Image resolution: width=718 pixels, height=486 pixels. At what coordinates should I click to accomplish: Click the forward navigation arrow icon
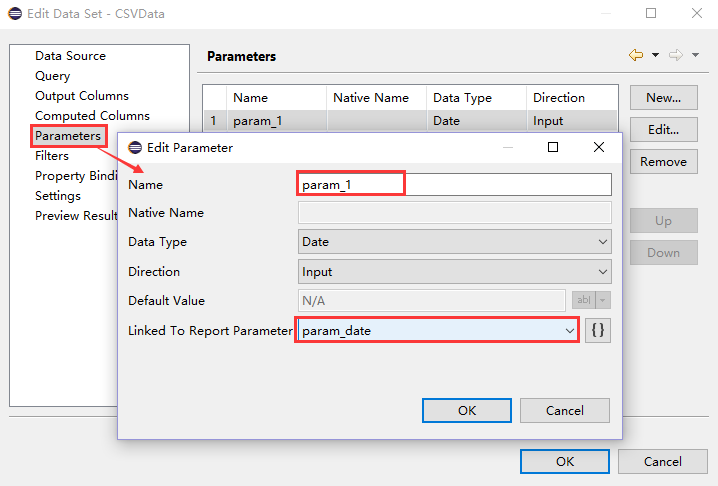coord(676,56)
